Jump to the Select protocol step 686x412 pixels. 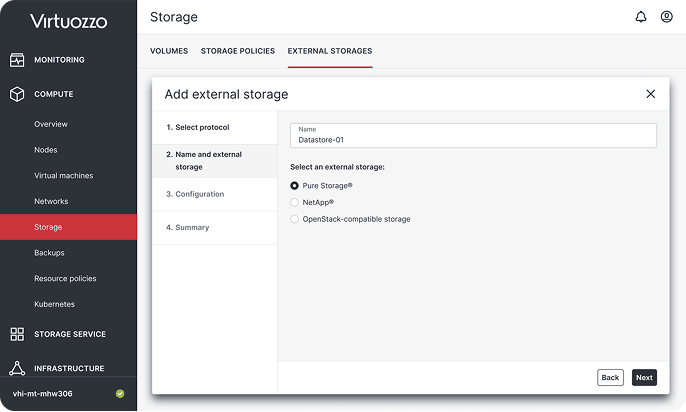click(x=202, y=127)
